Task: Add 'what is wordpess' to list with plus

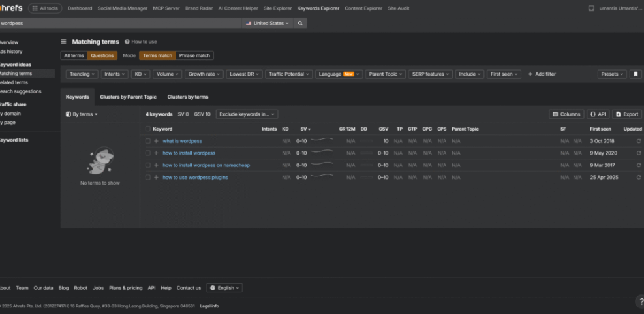Action: [x=156, y=141]
